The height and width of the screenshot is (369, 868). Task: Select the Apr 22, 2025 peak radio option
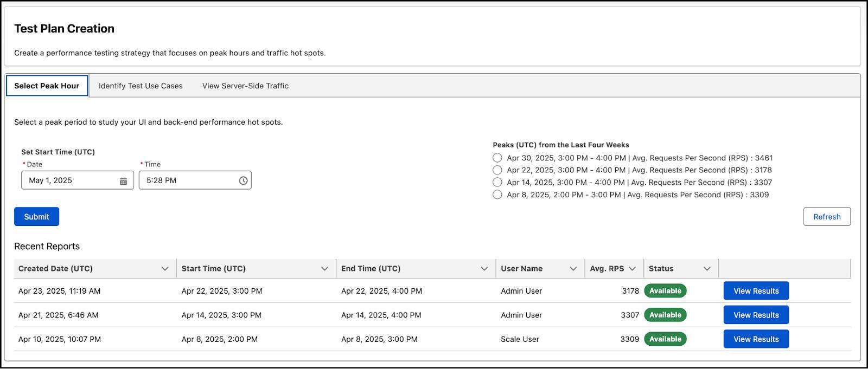click(x=497, y=170)
